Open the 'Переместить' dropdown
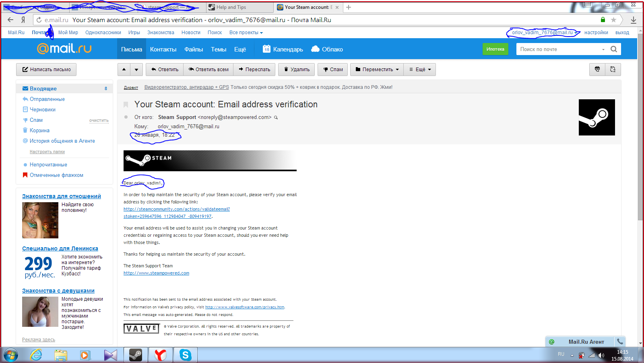The width and height of the screenshot is (644, 363). (377, 70)
